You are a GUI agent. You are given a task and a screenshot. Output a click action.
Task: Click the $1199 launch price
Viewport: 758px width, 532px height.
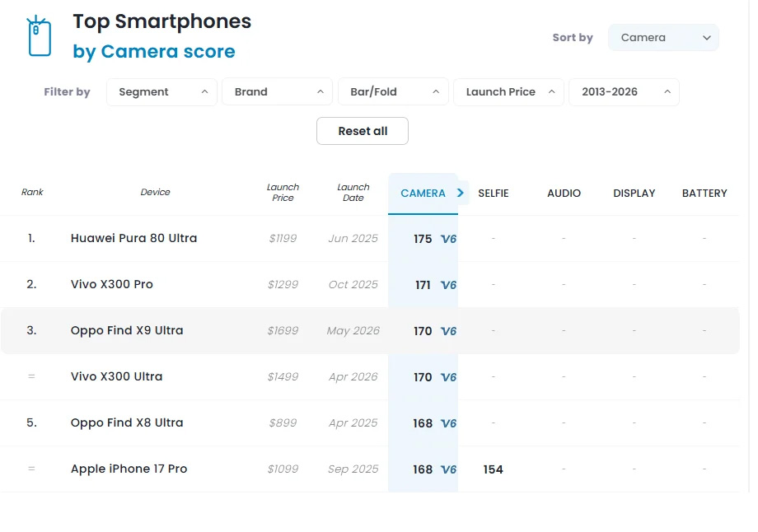pos(283,238)
